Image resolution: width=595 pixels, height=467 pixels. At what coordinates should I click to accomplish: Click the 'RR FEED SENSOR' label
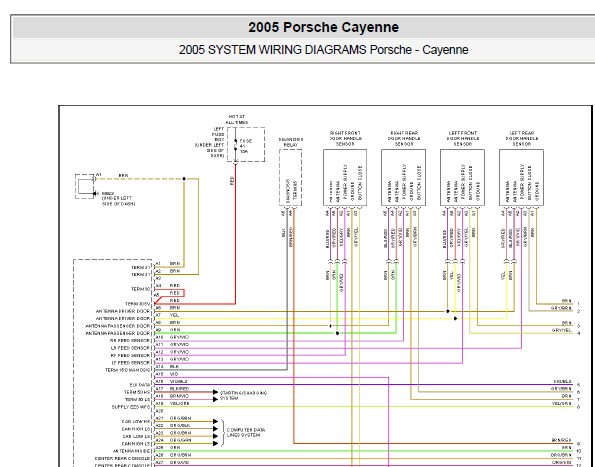pyautogui.click(x=130, y=341)
